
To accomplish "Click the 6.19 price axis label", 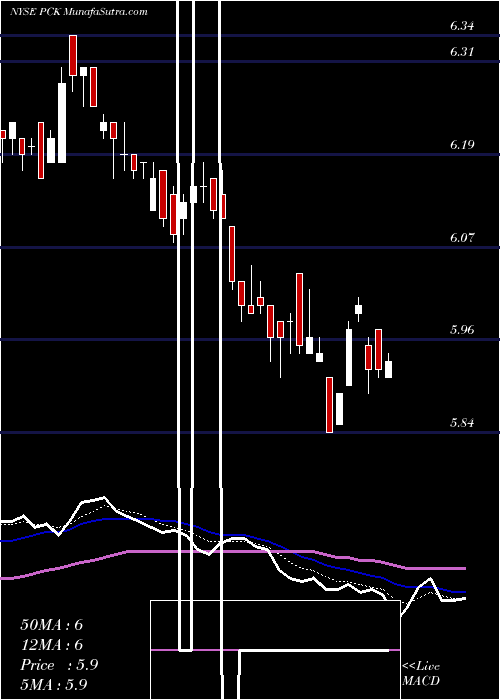I will pyautogui.click(x=462, y=145).
